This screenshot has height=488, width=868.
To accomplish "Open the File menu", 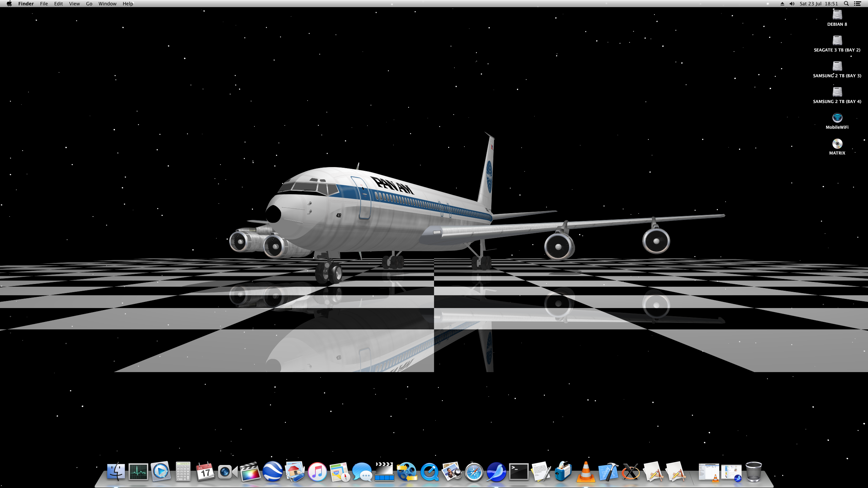I will point(44,4).
